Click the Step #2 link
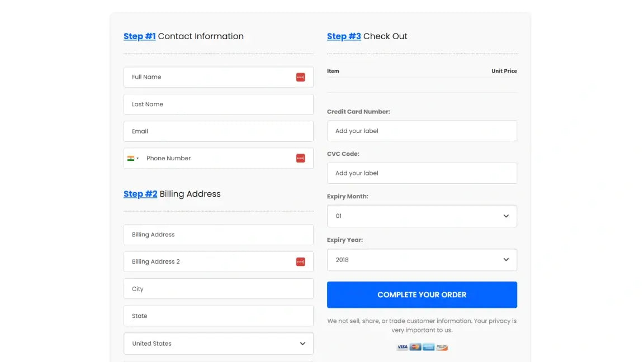Image resolution: width=644 pixels, height=362 pixels. click(140, 193)
